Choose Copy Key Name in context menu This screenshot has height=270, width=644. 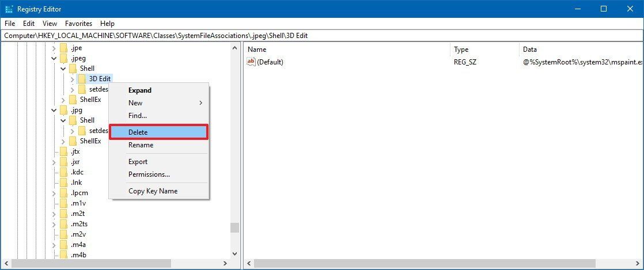(159, 191)
